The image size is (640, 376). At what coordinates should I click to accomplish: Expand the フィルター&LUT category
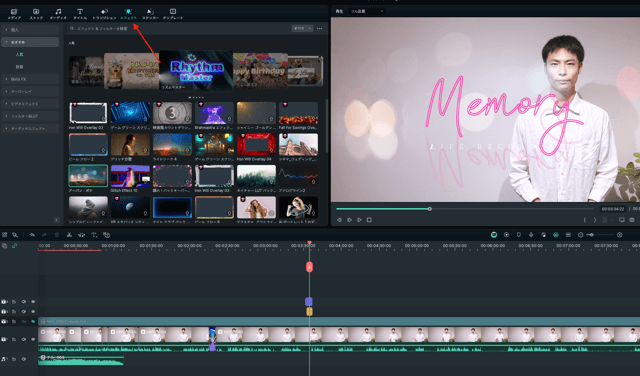[x=30, y=116]
